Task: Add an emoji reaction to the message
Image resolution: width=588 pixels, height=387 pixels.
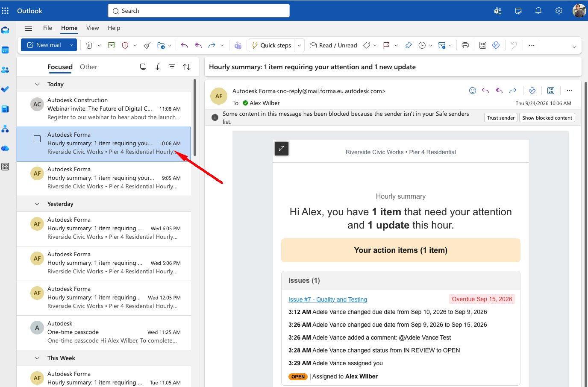Action: (x=473, y=91)
